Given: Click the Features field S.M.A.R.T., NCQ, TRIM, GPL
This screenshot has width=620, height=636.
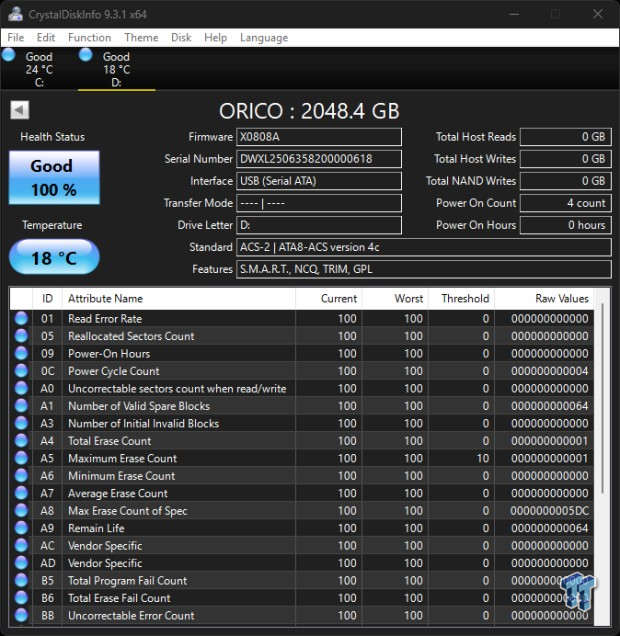Looking at the screenshot, I should pyautogui.click(x=424, y=269).
